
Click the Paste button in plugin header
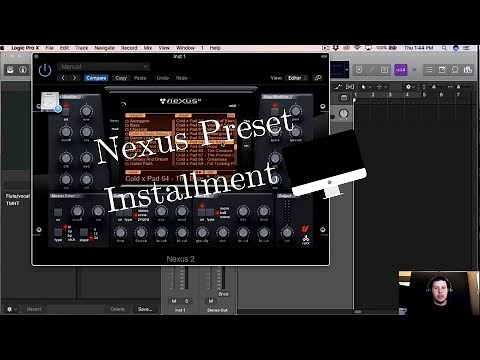140,78
